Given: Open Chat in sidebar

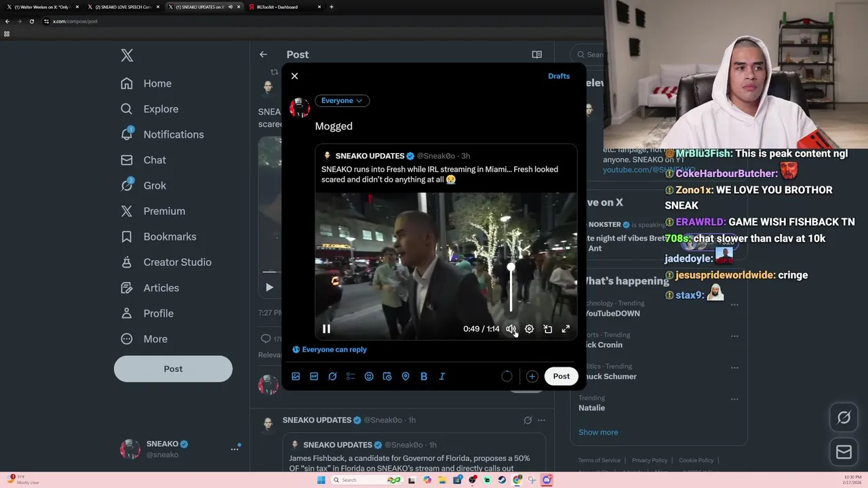Looking at the screenshot, I should pos(143,160).
